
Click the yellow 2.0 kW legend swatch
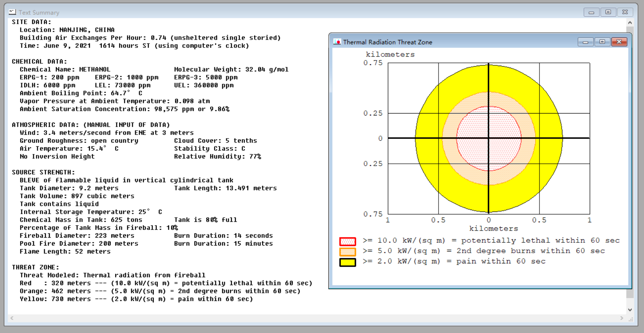348,262
